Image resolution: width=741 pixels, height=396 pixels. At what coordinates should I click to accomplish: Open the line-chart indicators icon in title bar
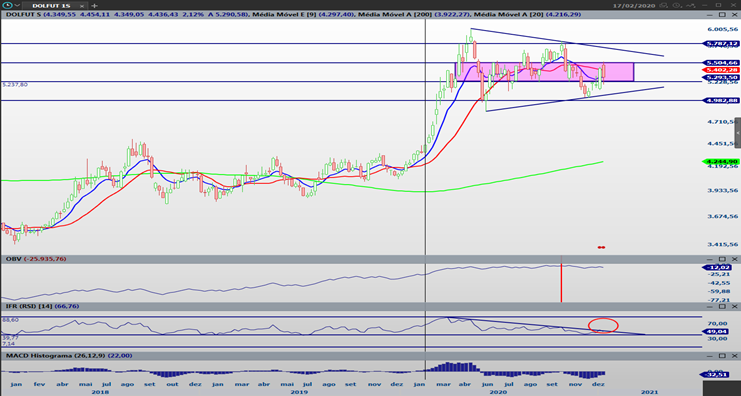click(x=690, y=5)
